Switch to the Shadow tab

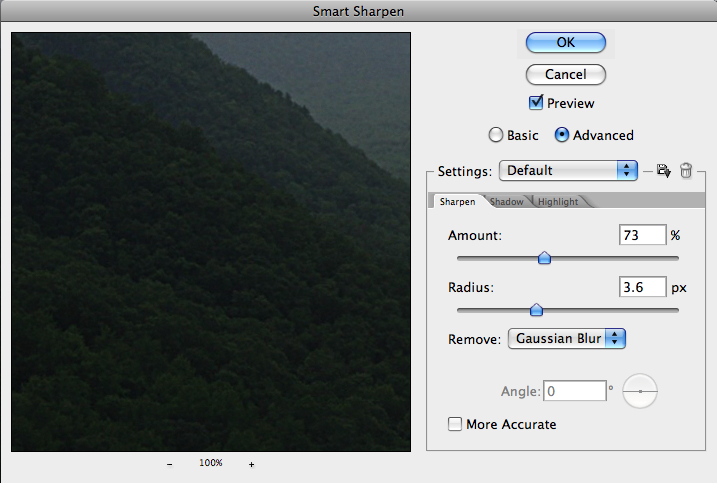[x=507, y=202]
